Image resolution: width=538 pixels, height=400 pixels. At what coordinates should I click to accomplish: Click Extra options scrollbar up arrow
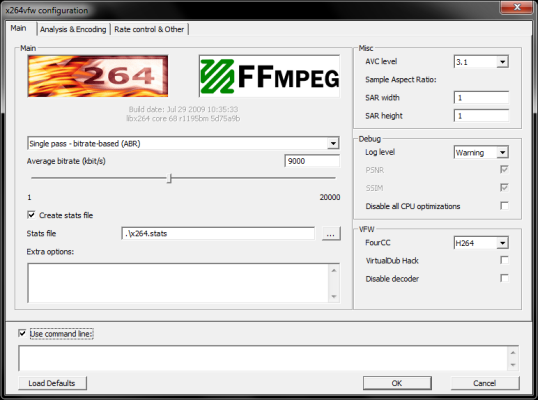click(334, 270)
